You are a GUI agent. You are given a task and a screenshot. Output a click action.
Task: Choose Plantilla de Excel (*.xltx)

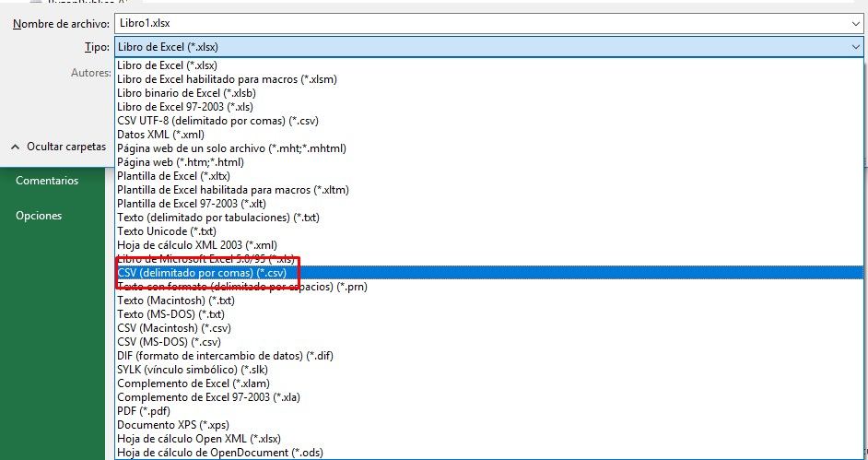[488, 176]
